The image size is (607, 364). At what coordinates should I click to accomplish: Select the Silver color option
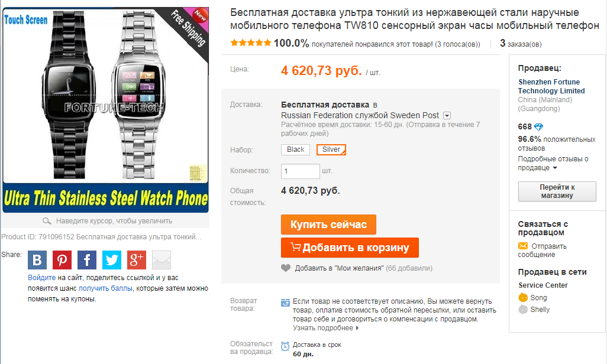pyautogui.click(x=331, y=149)
